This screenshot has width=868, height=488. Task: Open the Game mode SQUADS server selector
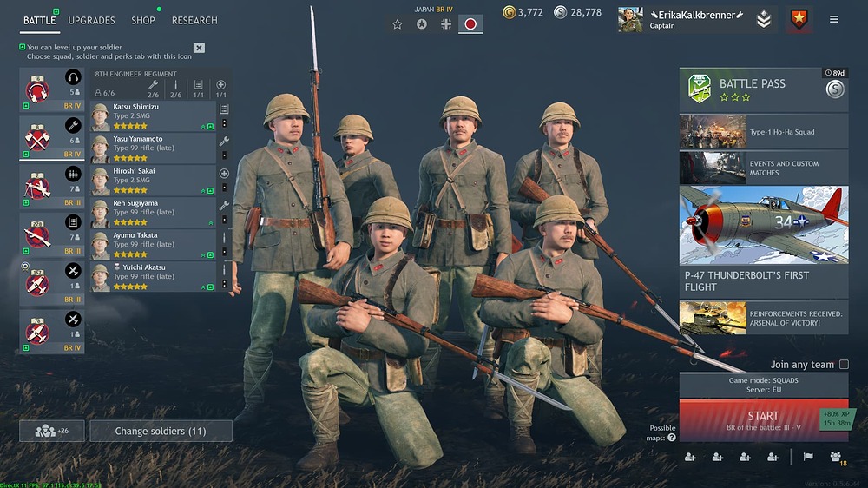[763, 385]
